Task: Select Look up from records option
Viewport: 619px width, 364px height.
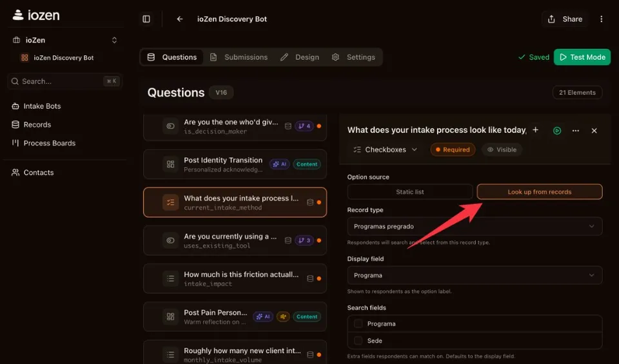Action: (x=540, y=192)
